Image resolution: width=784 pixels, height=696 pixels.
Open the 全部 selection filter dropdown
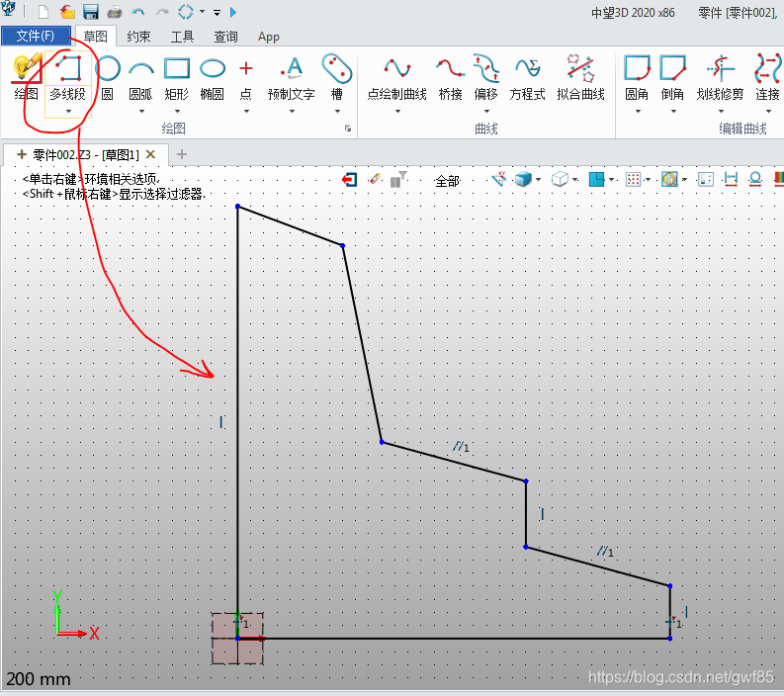click(448, 181)
